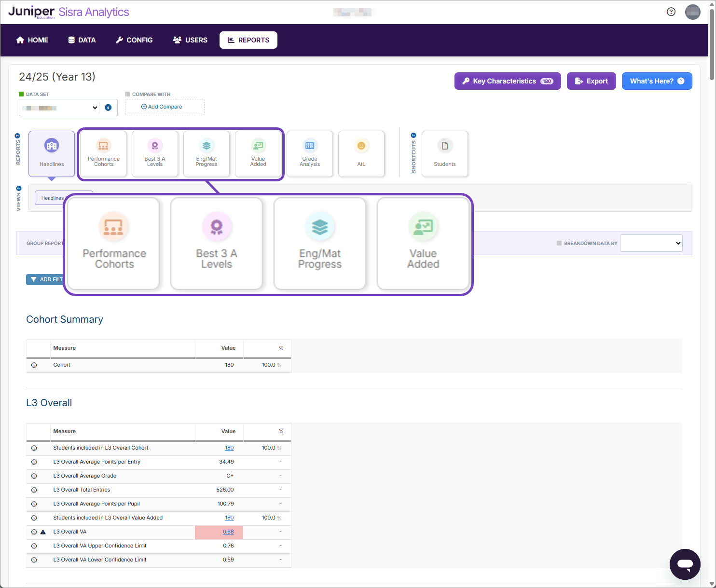Click the Cohort measure info icon

34,365
